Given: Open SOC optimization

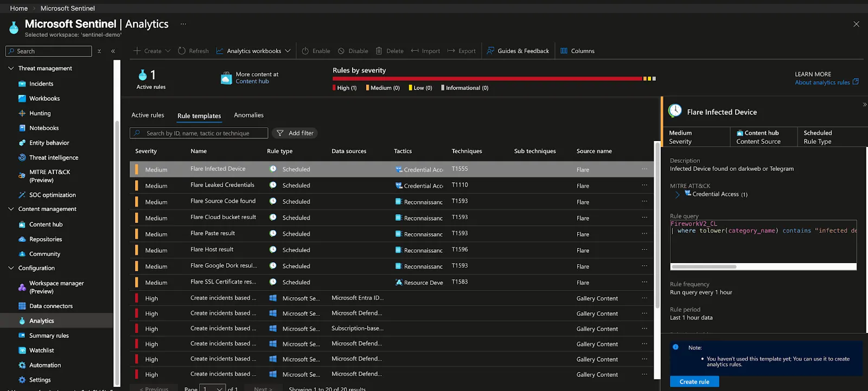Looking at the screenshot, I should coord(52,195).
